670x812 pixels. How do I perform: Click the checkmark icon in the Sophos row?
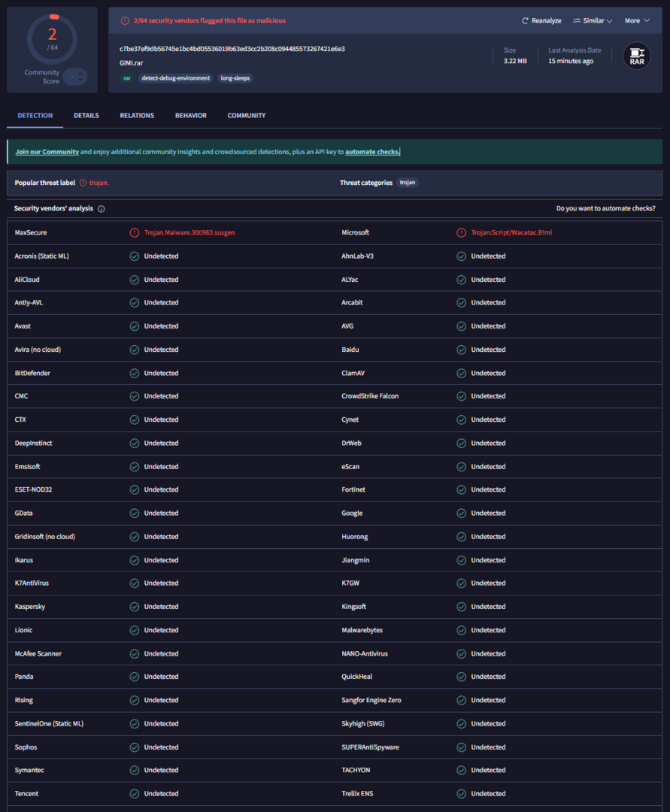pos(134,747)
